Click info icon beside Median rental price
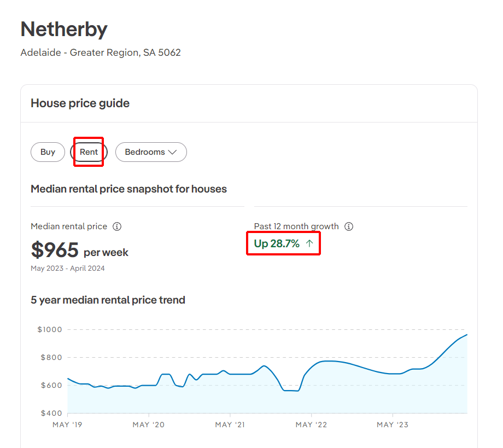503x448 pixels. pos(117,226)
